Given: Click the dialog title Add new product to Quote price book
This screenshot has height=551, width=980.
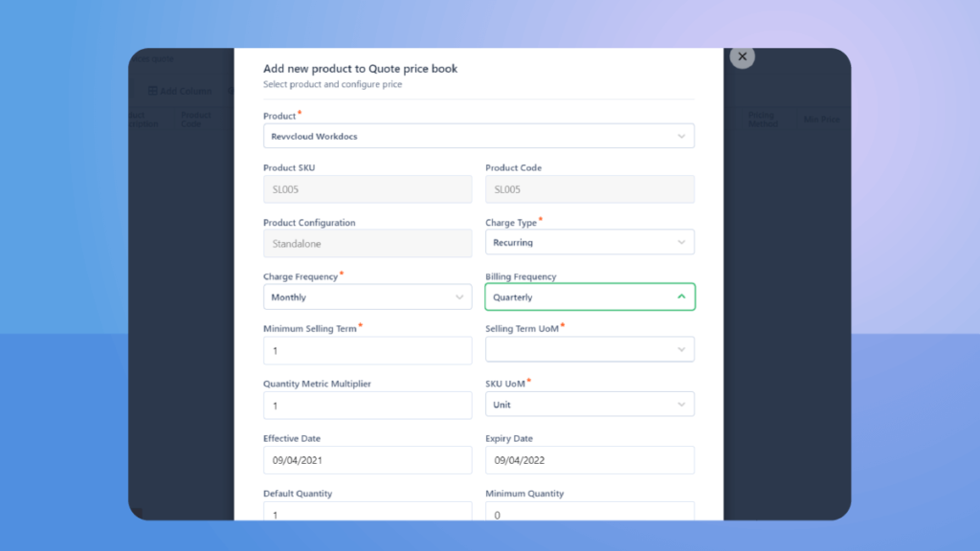Looking at the screenshot, I should click(360, 69).
